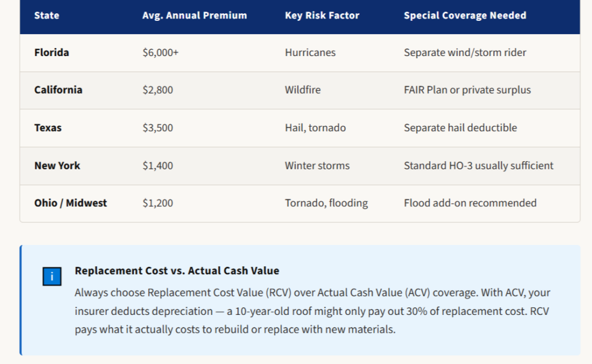Click the New York row label
592x364 pixels.
point(57,166)
